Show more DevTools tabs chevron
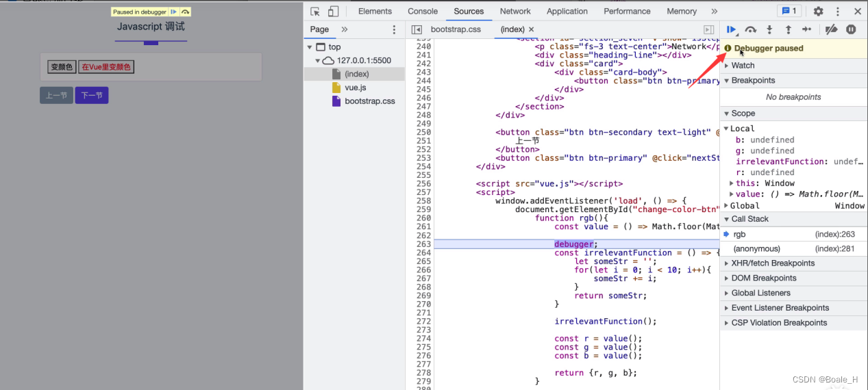This screenshot has height=390, width=868. coord(715,11)
